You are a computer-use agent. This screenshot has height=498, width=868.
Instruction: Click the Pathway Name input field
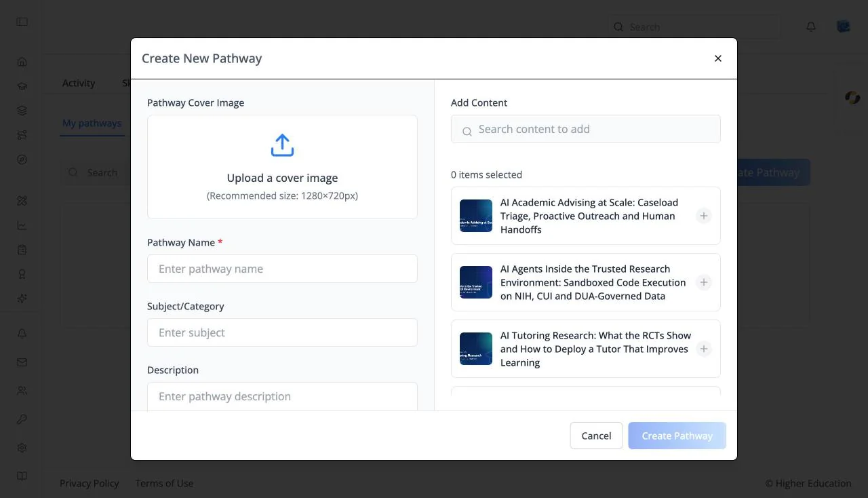point(282,269)
